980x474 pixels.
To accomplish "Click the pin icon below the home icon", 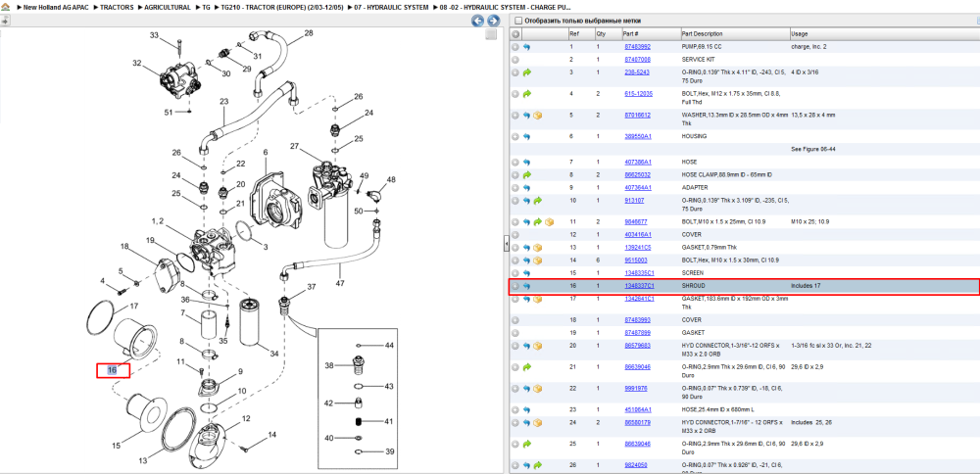I will (5, 21).
